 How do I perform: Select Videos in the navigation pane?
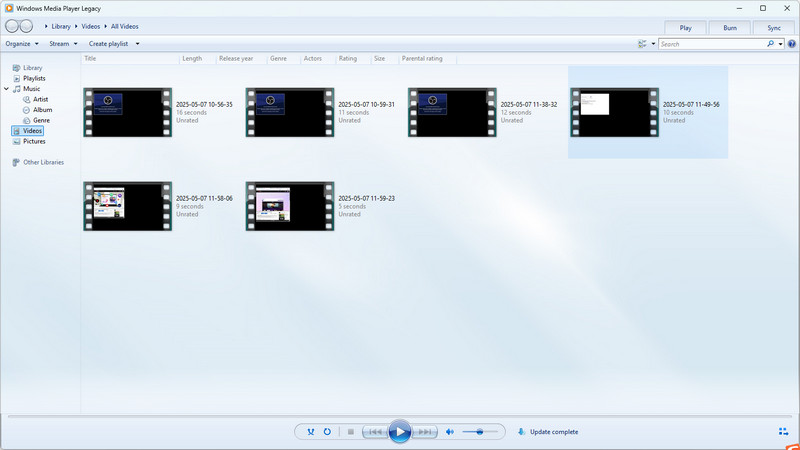click(28, 131)
